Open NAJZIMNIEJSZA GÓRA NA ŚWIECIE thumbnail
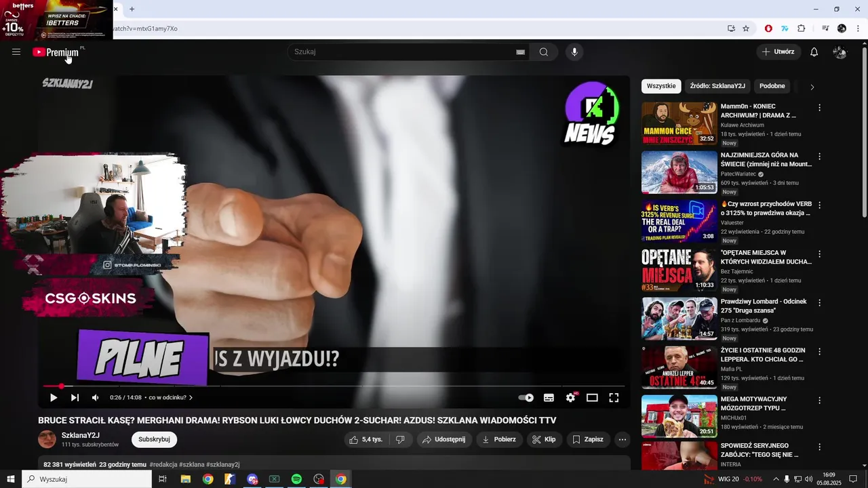The width and height of the screenshot is (868, 488). [679, 172]
